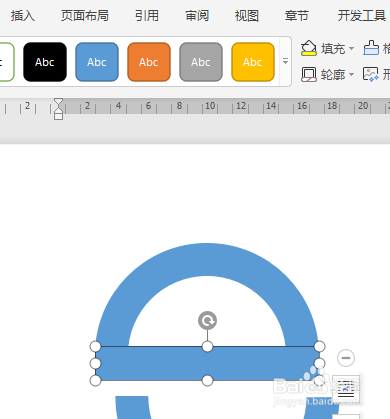Image resolution: width=390 pixels, height=419 pixels.
Task: Open the 章节 tab
Action: (297, 16)
